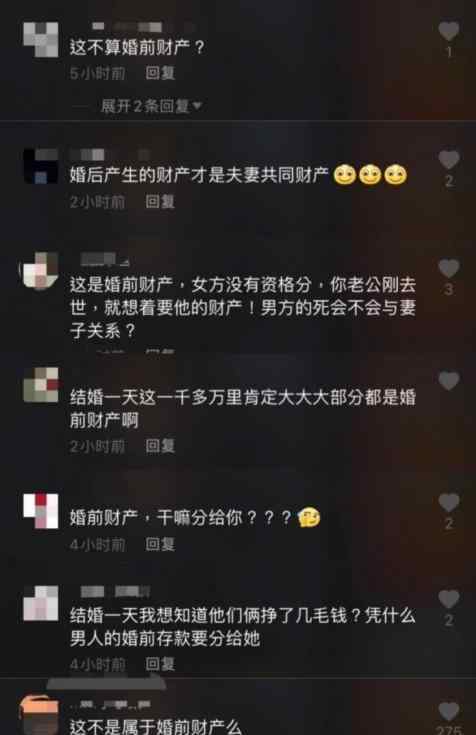
Task: Open avatar of '女方没有资格分' commenter
Action: [41, 270]
